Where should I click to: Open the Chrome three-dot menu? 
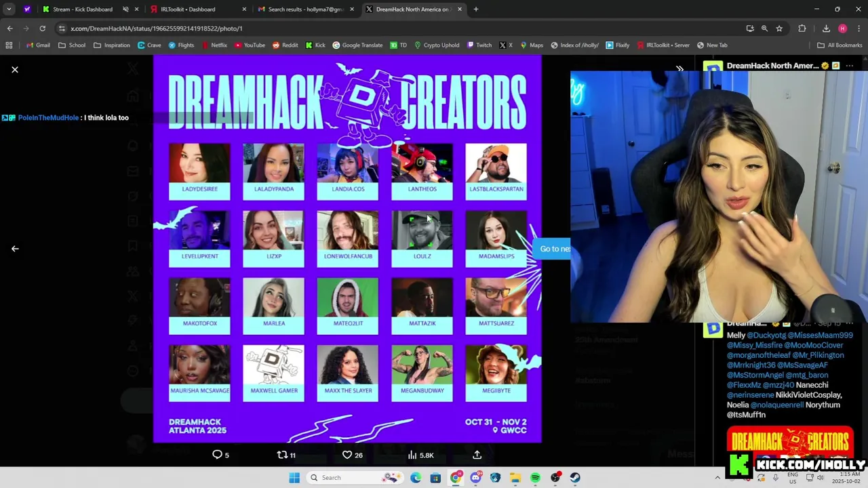point(858,28)
